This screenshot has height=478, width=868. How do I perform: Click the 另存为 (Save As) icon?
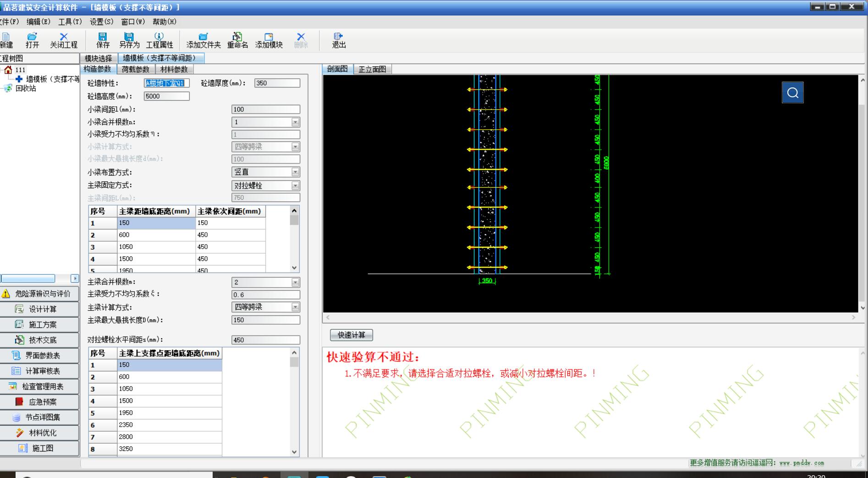pyautogui.click(x=129, y=40)
